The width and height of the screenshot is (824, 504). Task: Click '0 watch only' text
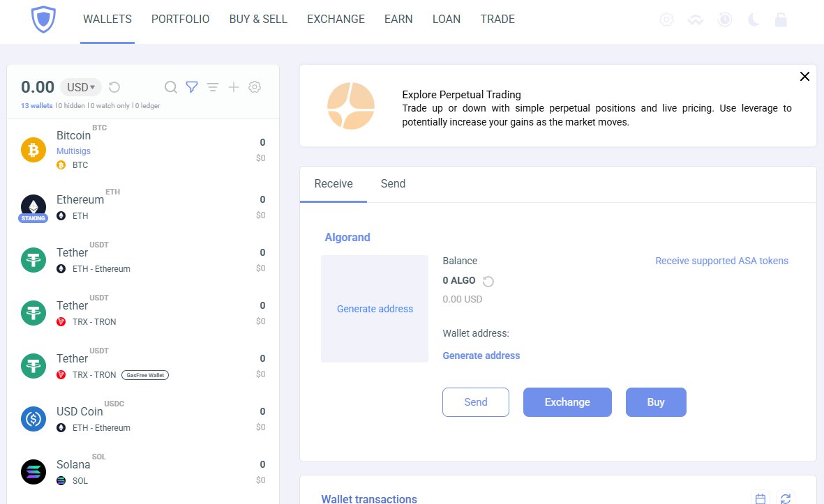(110, 105)
